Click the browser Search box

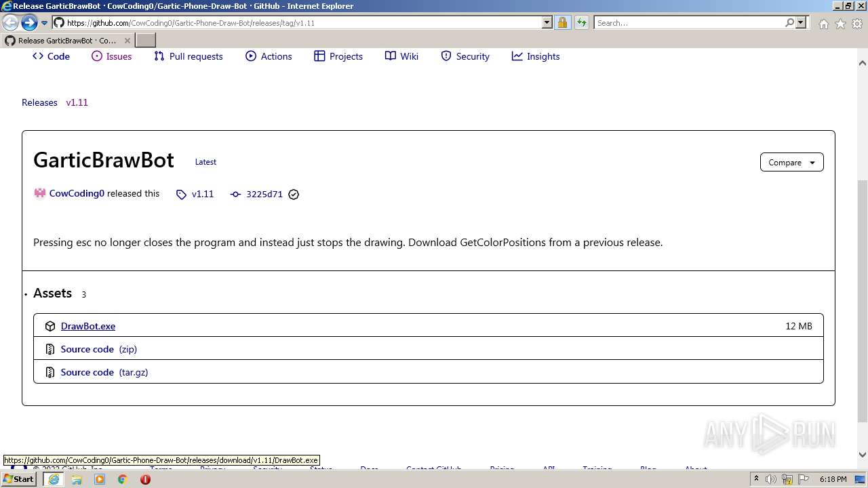(688, 23)
